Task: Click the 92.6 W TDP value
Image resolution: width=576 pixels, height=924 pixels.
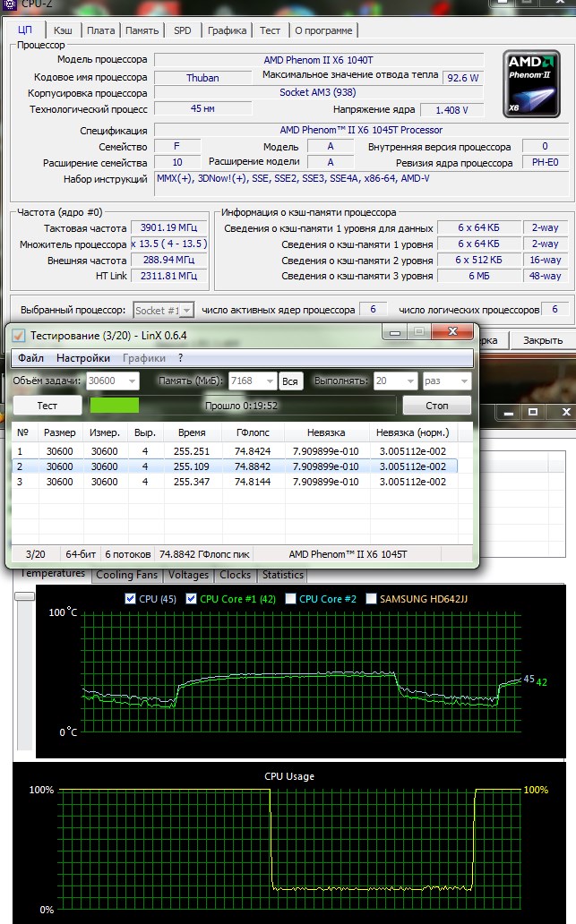Action: click(463, 78)
